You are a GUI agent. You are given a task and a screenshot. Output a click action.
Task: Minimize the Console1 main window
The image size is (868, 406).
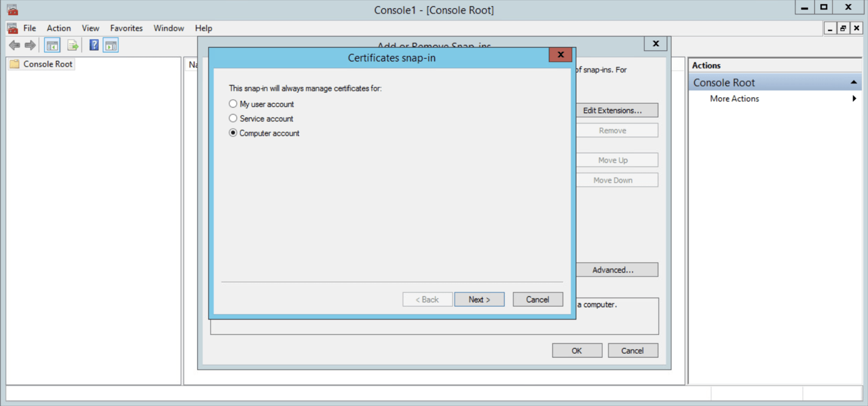804,7
